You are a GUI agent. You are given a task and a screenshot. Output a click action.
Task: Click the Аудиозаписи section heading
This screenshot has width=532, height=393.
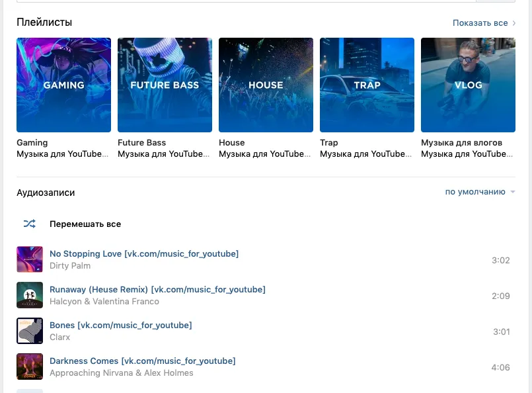coord(46,193)
